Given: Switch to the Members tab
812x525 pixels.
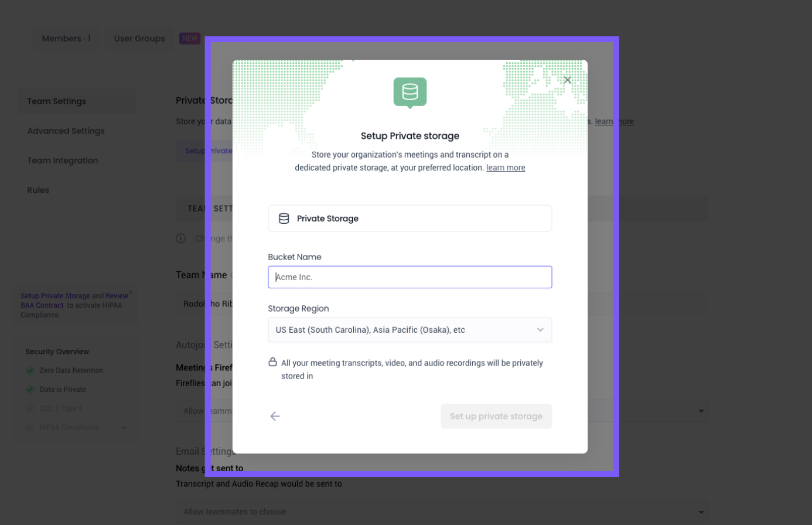Looking at the screenshot, I should click(66, 39).
